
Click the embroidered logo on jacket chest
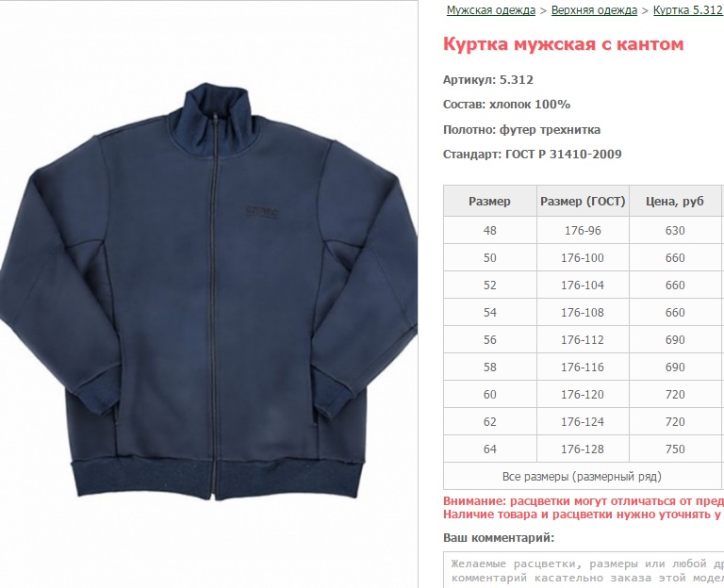tap(262, 211)
